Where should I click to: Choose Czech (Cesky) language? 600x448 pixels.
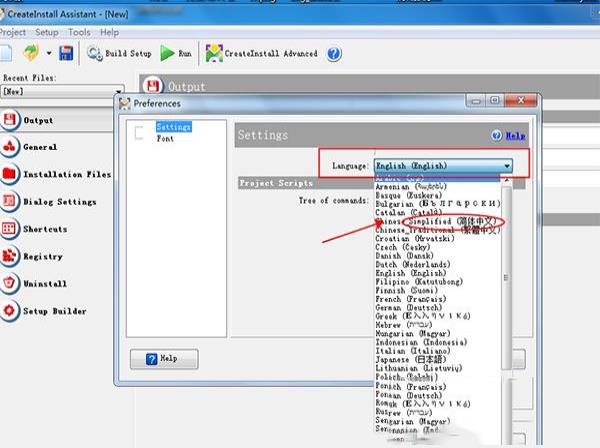403,247
